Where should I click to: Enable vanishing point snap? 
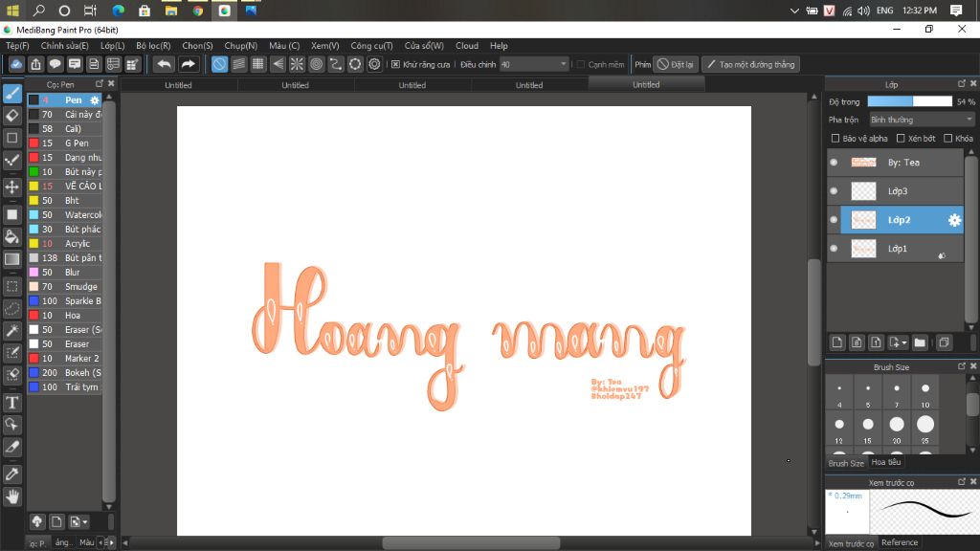(x=278, y=64)
